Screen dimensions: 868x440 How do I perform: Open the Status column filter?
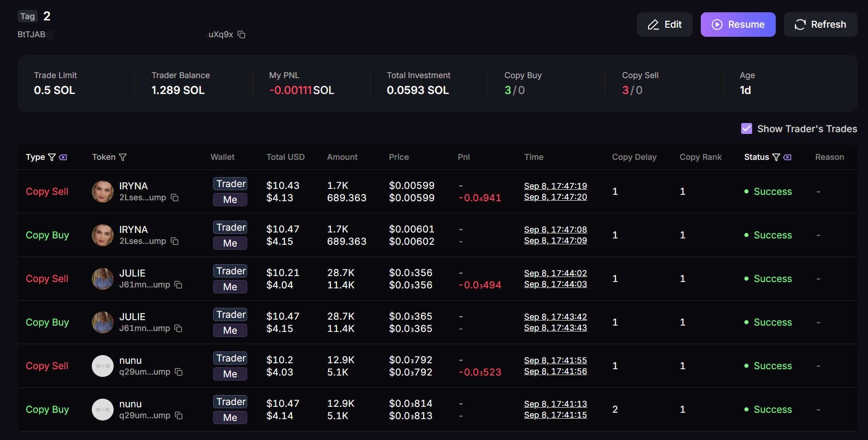pyautogui.click(x=776, y=157)
